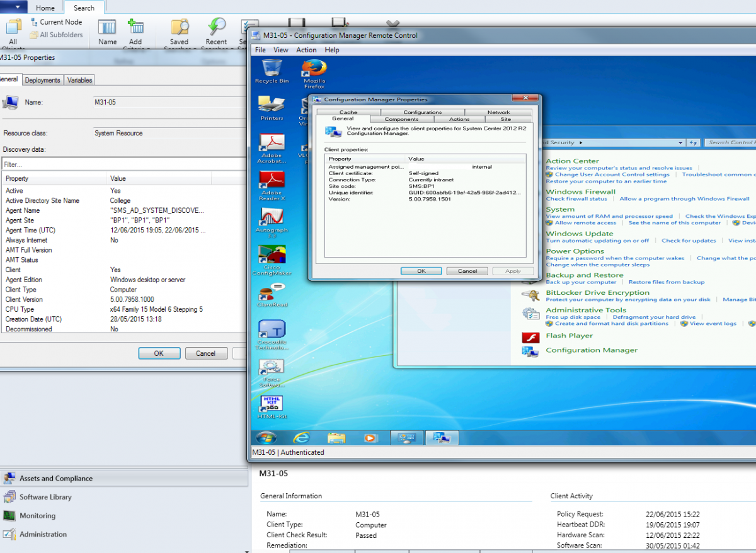The image size is (756, 553).
Task: Click the Property column header in client properties
Action: (365, 159)
